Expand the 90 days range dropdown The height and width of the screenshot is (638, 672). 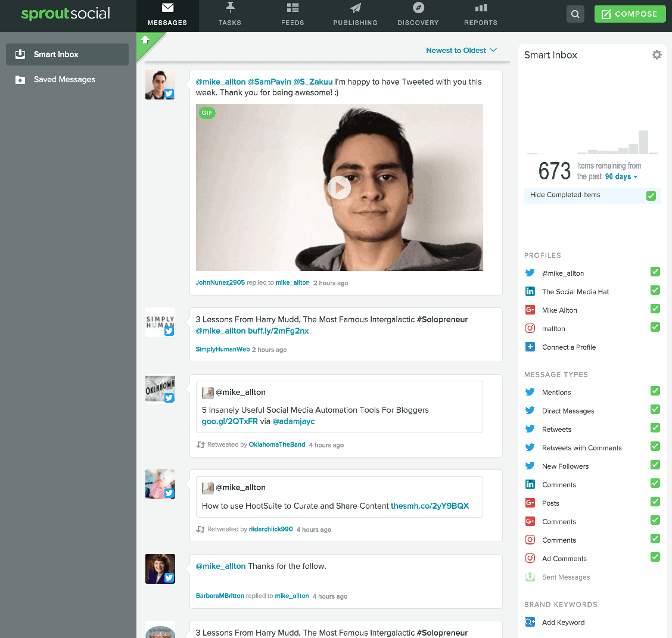pyautogui.click(x=621, y=177)
